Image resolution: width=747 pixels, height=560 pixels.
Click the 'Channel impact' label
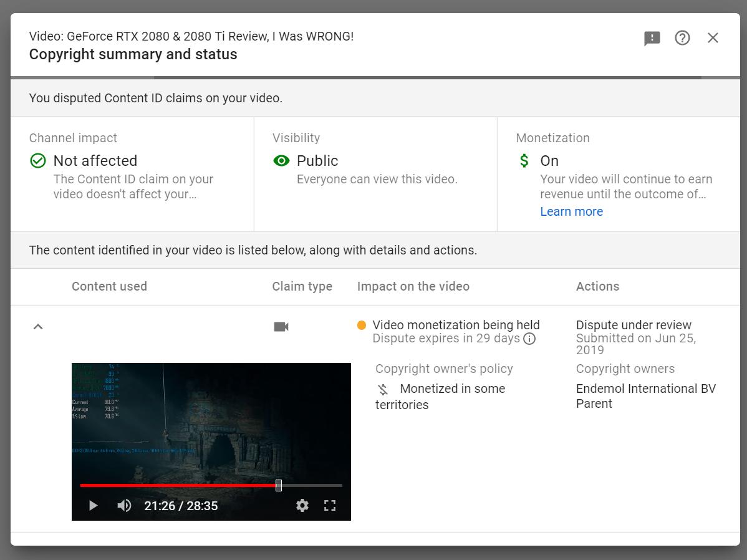click(x=73, y=138)
